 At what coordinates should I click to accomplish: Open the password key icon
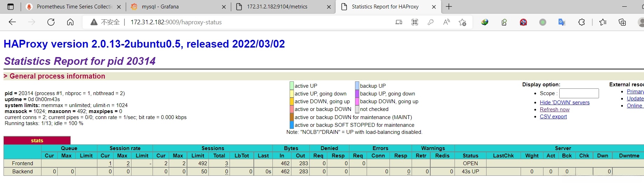tap(431, 22)
